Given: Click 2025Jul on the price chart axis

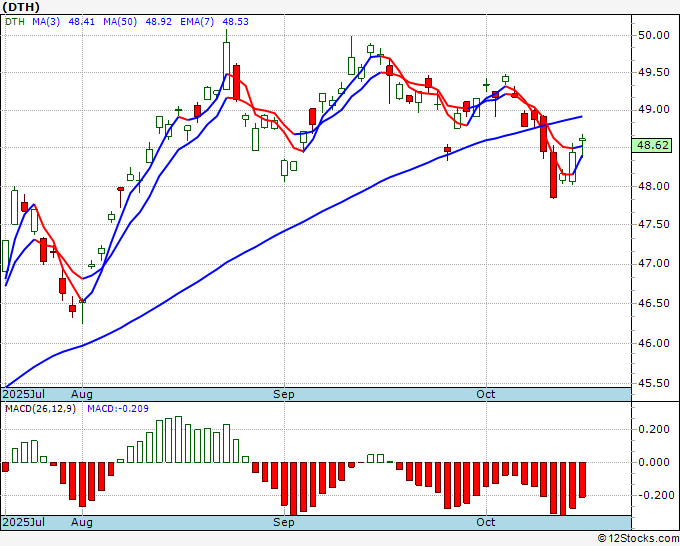Looking at the screenshot, I should [24, 394].
